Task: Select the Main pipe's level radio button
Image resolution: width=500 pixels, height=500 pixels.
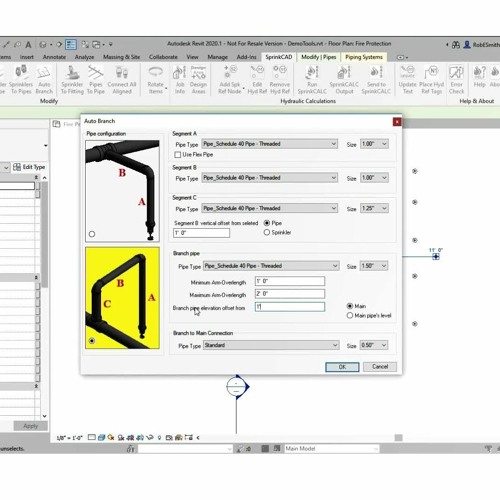Action: [350, 315]
